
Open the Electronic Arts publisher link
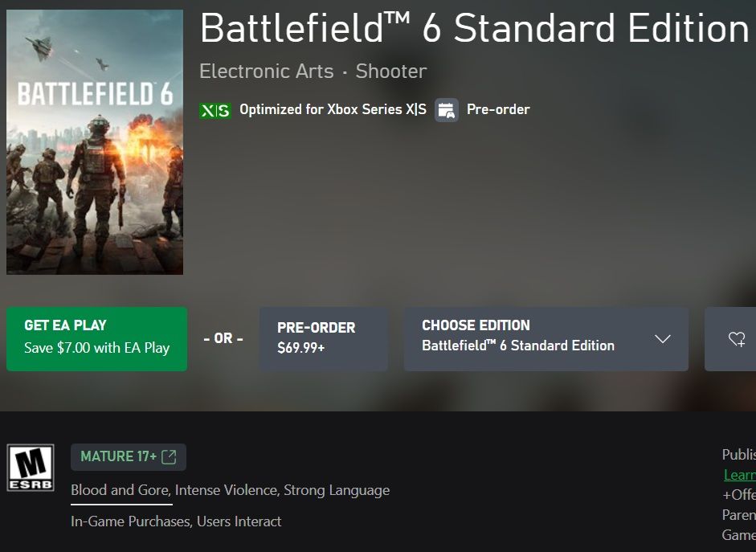(266, 72)
